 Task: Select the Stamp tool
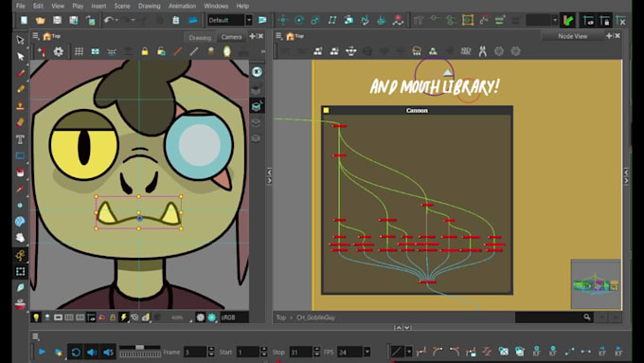(x=20, y=106)
